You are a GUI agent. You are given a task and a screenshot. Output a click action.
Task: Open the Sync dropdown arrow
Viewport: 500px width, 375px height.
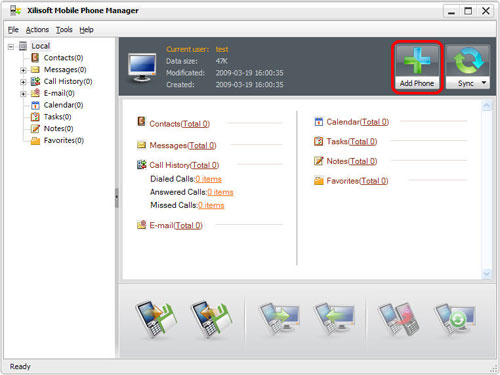[484, 82]
